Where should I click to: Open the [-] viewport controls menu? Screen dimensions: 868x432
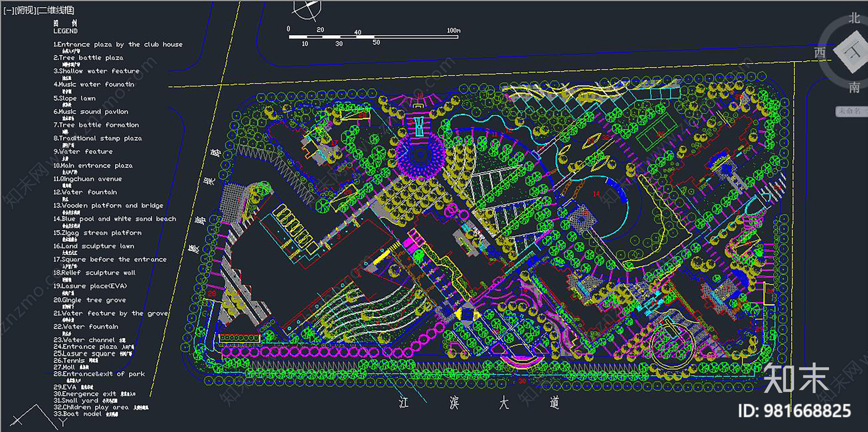(x=8, y=10)
